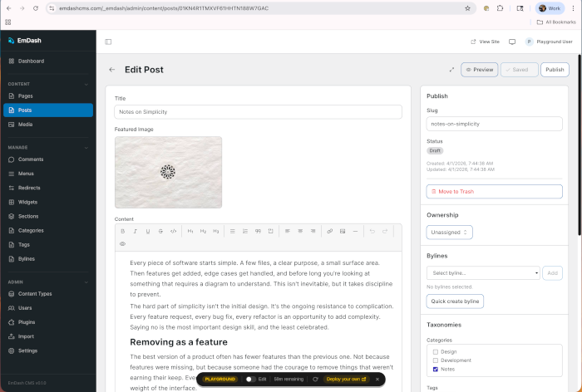
Task: Click the italic formatting icon
Action: tap(135, 230)
